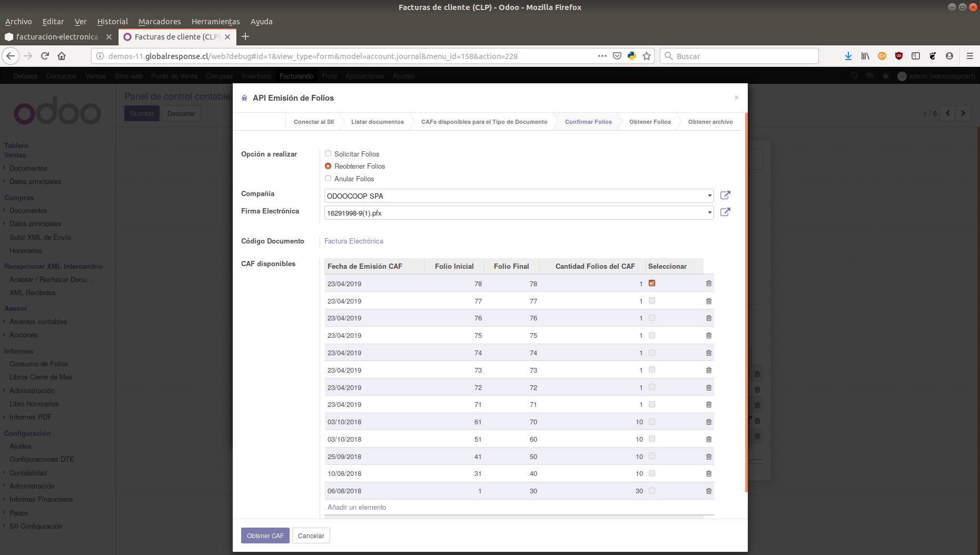
Task: Open the Herramientas menu
Action: (x=215, y=22)
